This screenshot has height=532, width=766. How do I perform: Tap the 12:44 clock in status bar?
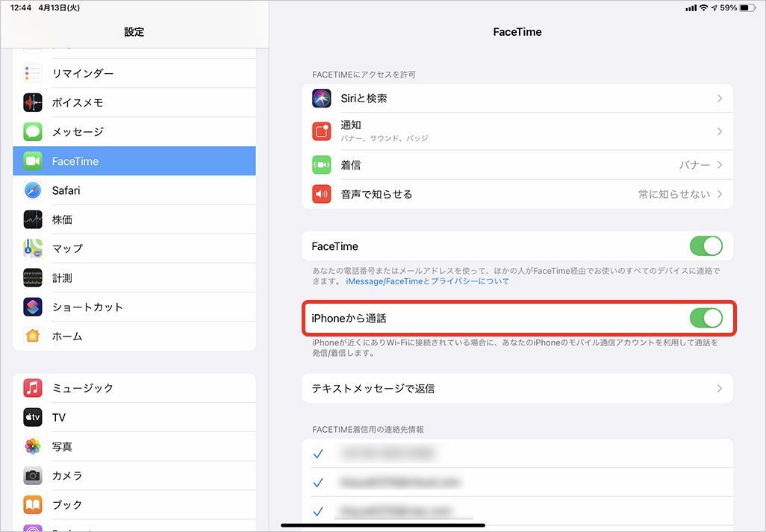(21, 7)
